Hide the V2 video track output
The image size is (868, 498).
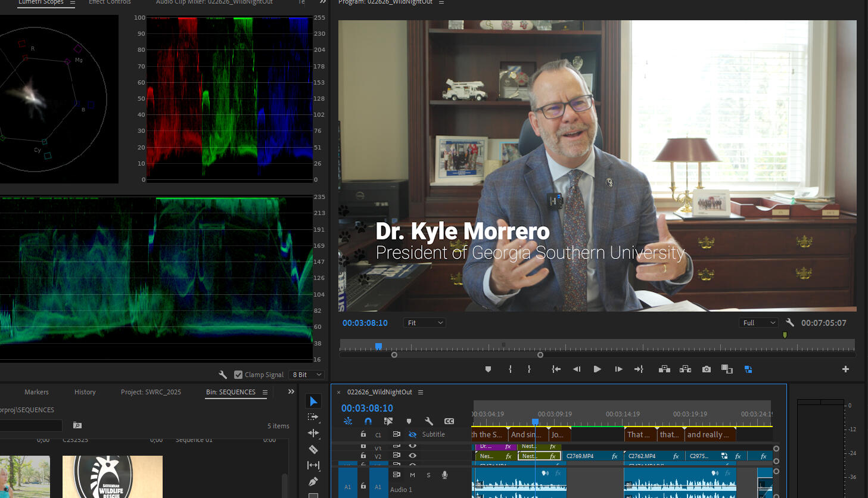click(412, 456)
